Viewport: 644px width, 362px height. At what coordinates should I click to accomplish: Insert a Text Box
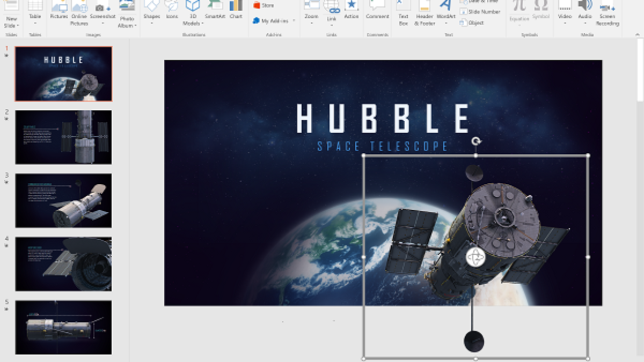click(403, 13)
